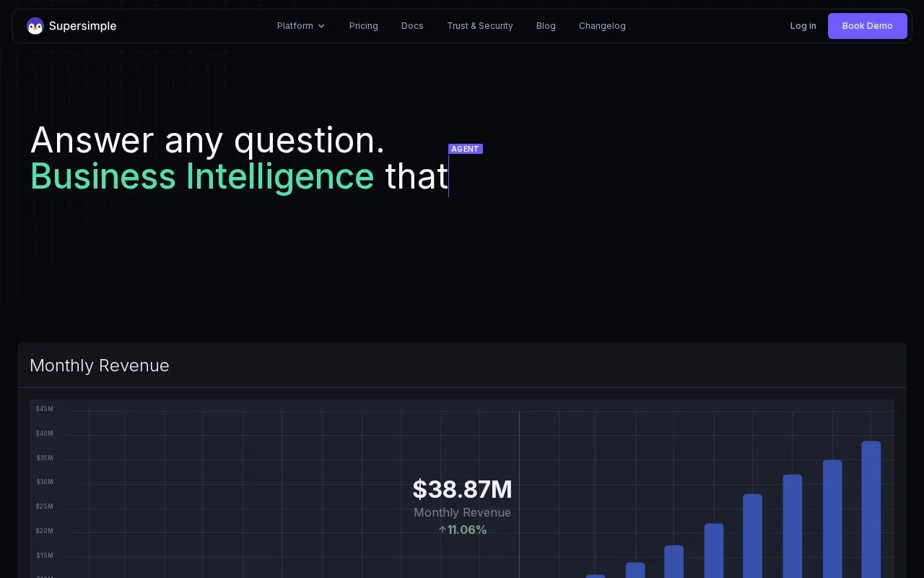This screenshot has width=924, height=578.
Task: Click the $40M axis label
Action: 45,433
